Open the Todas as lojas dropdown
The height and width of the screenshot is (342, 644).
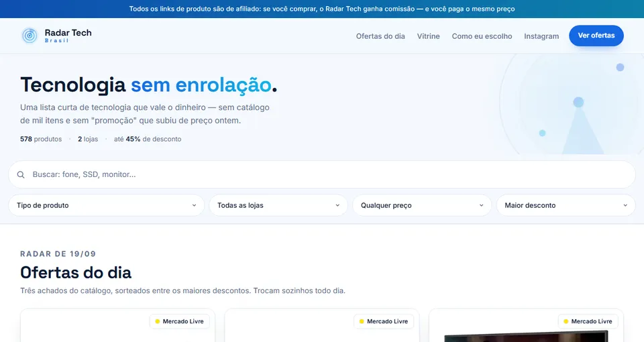point(278,205)
